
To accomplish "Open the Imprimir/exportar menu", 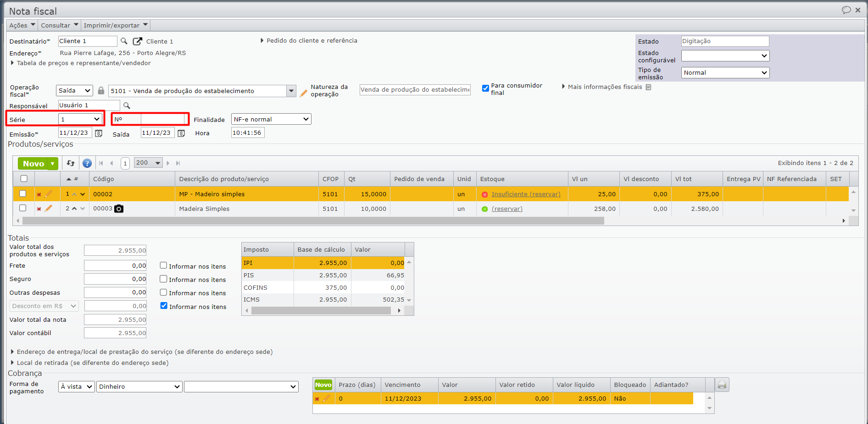I will tap(116, 25).
